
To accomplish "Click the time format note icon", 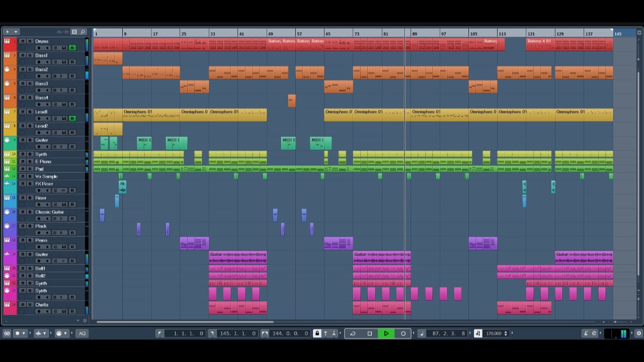I will coord(422,333).
